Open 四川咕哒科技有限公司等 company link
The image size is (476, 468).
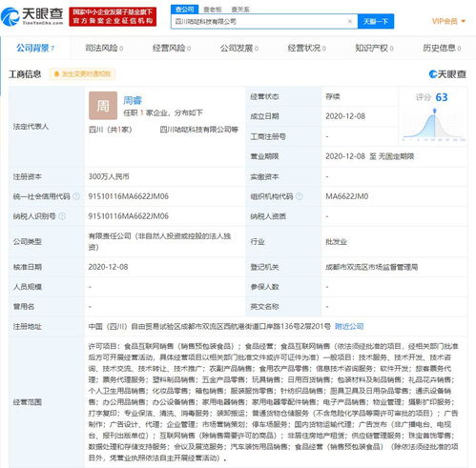(x=198, y=130)
